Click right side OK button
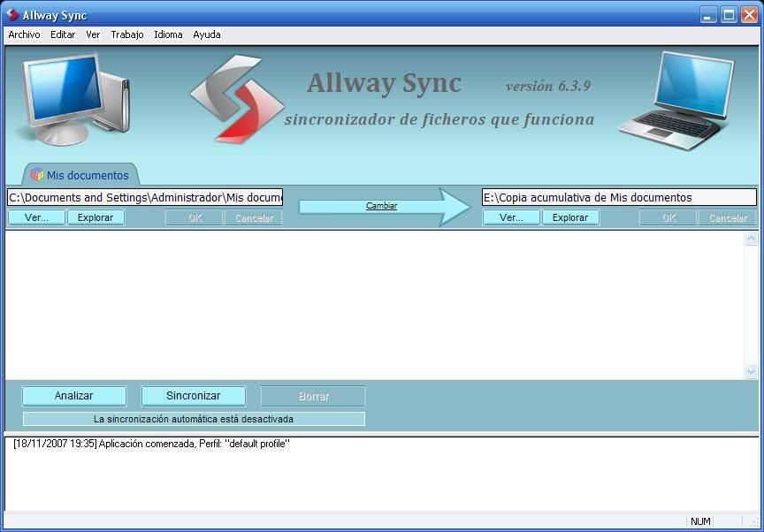764x532 pixels. 669,217
